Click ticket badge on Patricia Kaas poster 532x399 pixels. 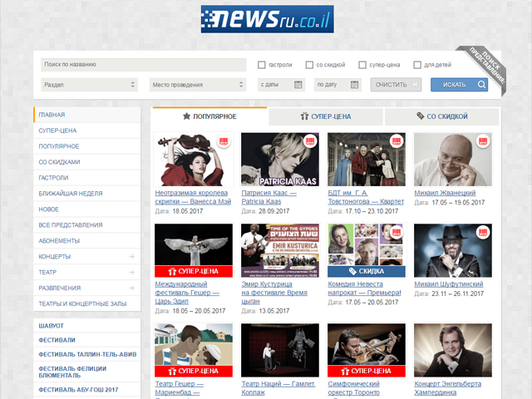310,141
